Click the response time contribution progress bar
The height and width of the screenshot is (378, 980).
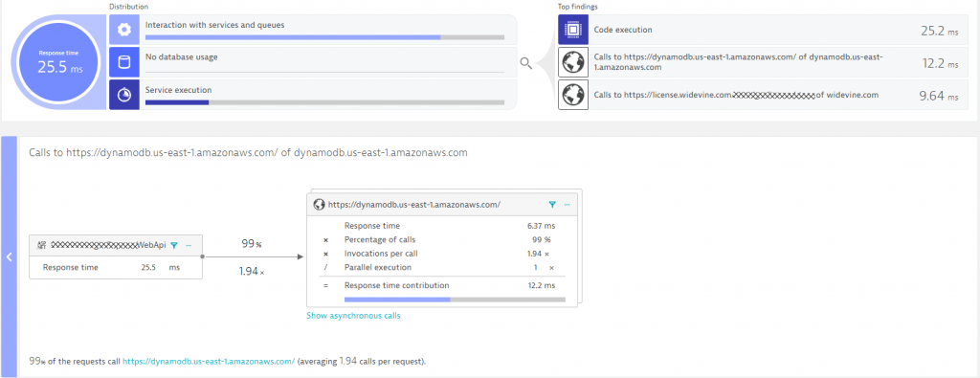[455, 300]
